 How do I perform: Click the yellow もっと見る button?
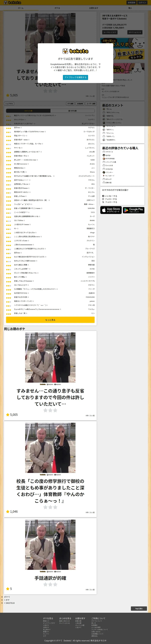(50, 320)
